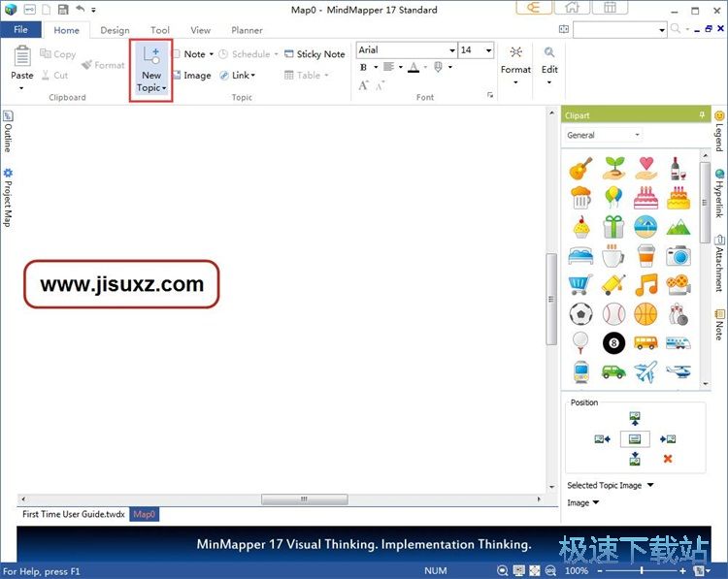Open the General clipart category dropdown
Image resolution: width=728 pixels, height=579 pixels.
click(603, 135)
